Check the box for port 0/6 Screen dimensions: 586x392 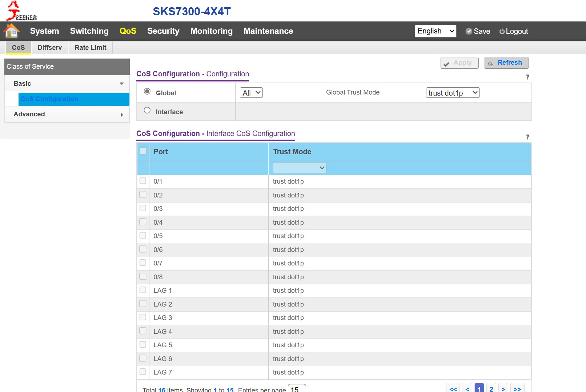coord(143,249)
